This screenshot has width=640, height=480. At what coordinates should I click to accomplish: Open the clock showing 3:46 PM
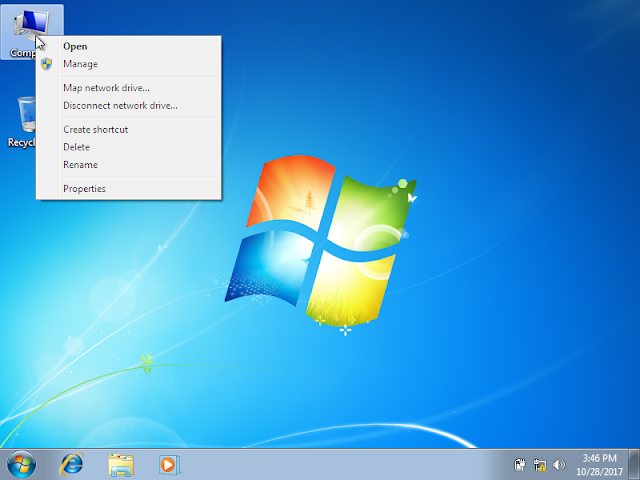pyautogui.click(x=599, y=464)
